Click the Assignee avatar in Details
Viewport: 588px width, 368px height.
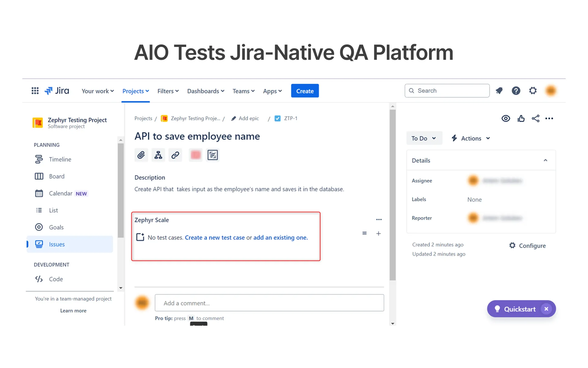[473, 181]
